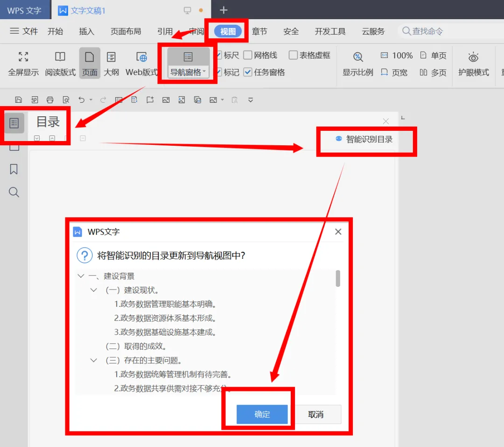The width and height of the screenshot is (504, 447).
Task: Click the 取消 cancel button
Action: (315, 414)
